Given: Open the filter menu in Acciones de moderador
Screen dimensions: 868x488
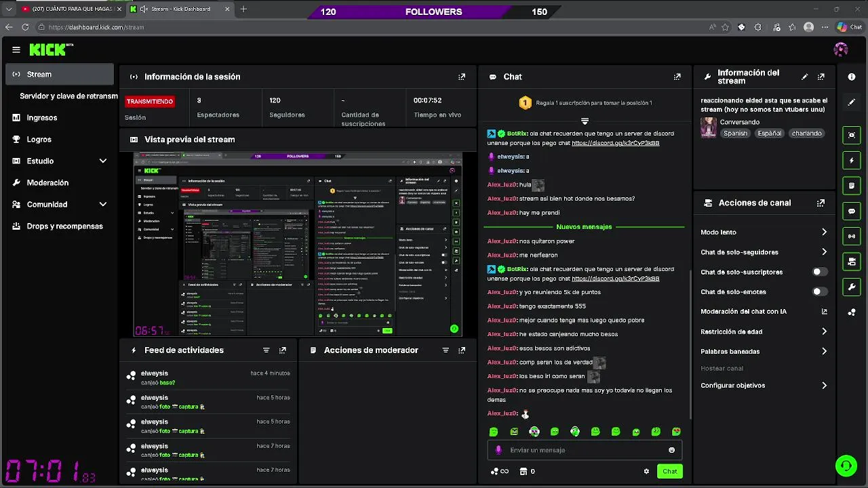Looking at the screenshot, I should [446, 350].
